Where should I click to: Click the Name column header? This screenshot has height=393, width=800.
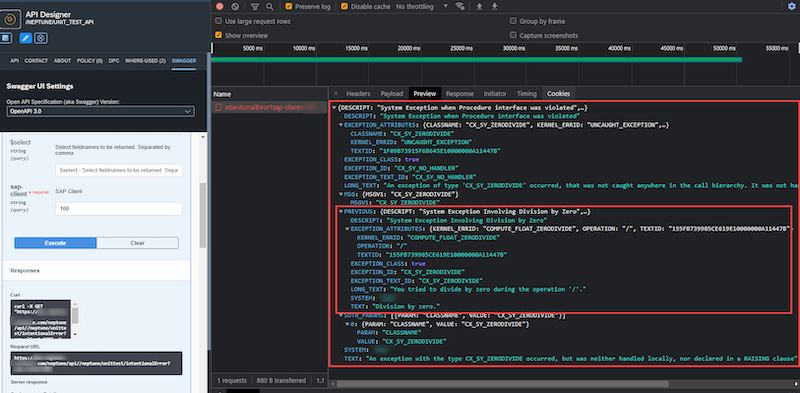(269, 94)
